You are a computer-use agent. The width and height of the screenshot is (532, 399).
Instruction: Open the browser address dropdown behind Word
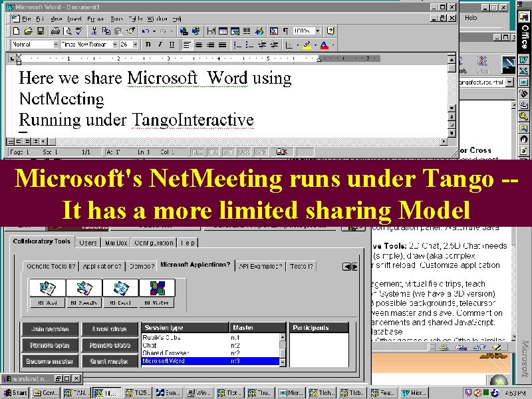tap(509, 82)
